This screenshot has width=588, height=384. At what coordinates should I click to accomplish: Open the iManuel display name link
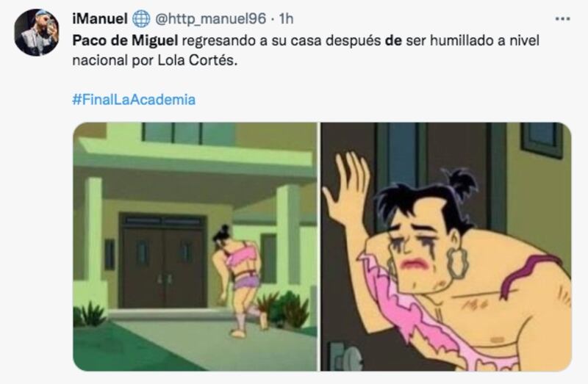point(100,19)
